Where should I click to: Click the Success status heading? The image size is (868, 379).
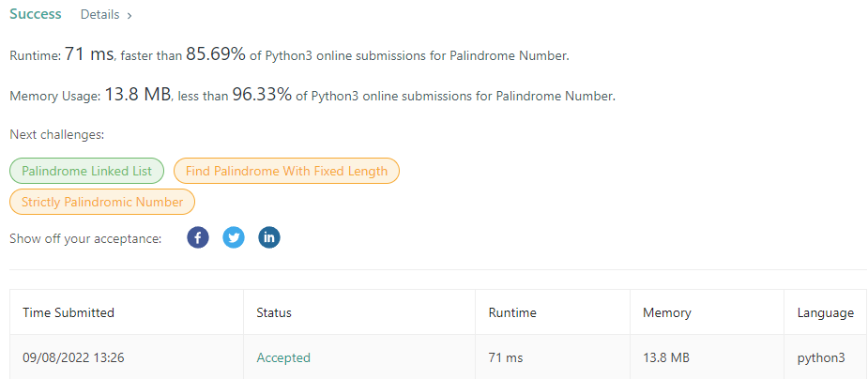pyautogui.click(x=36, y=15)
